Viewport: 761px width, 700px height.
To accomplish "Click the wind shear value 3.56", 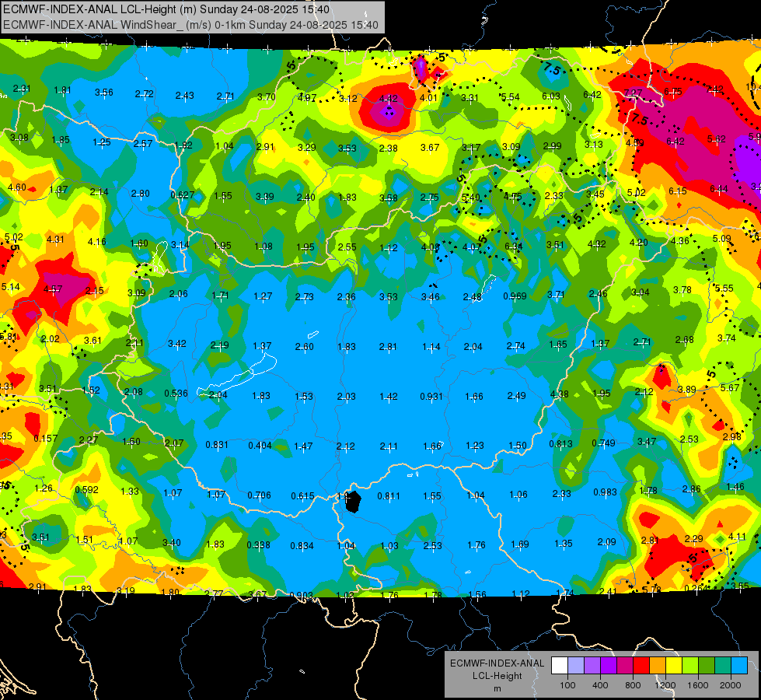I will (104, 93).
